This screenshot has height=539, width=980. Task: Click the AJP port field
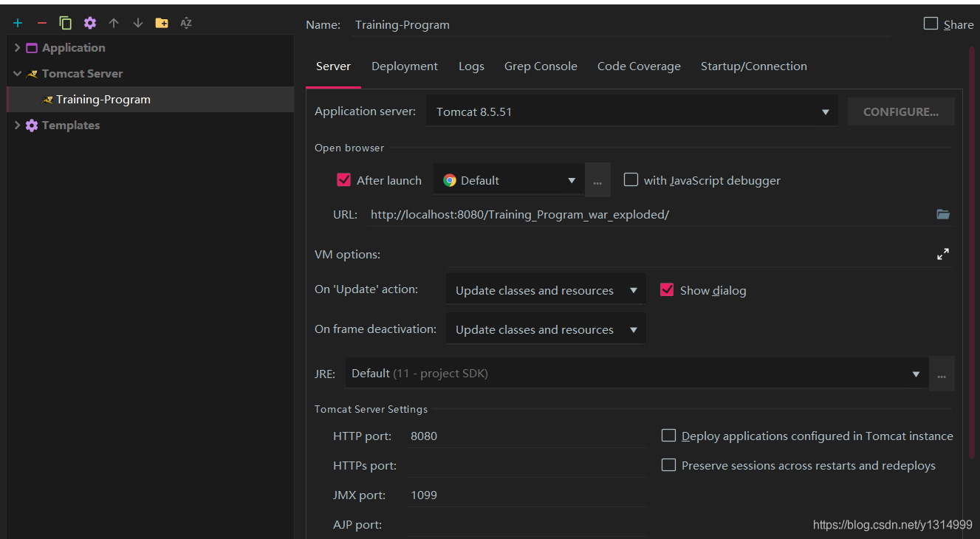(x=527, y=525)
